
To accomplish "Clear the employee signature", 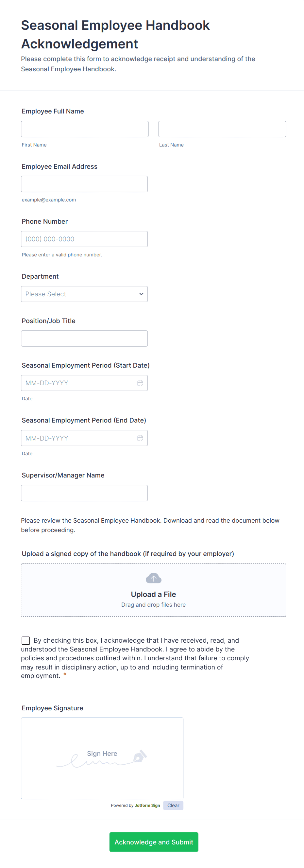I will click(x=173, y=805).
